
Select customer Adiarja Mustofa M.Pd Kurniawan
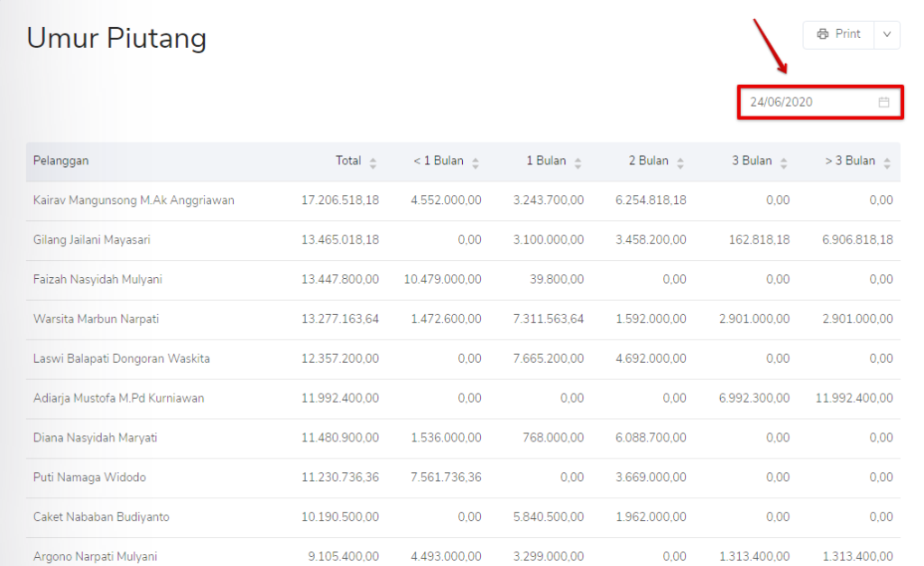[118, 398]
